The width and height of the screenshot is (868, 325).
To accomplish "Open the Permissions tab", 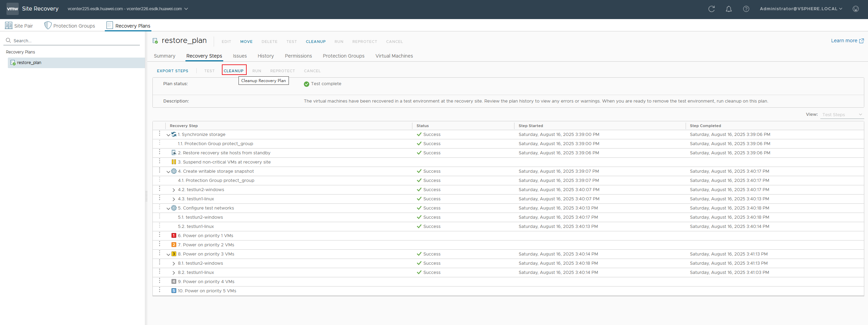I will pos(298,56).
